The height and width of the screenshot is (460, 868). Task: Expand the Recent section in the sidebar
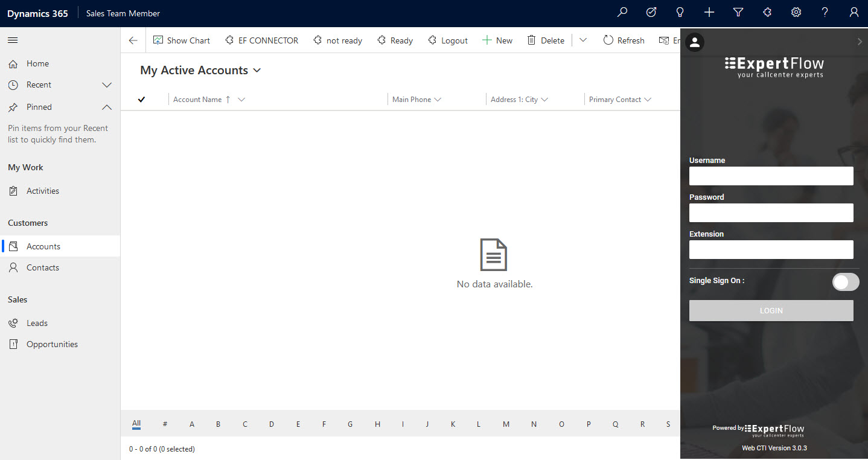(107, 85)
